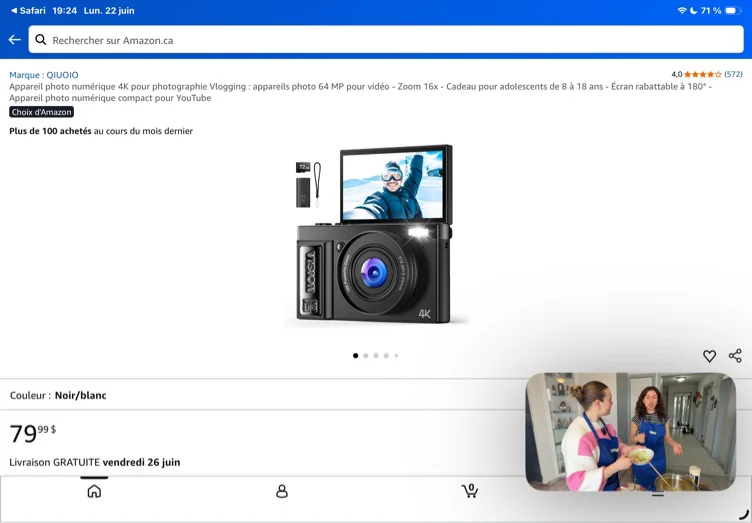Tap the back arrow icon
The height and width of the screenshot is (523, 752).
[x=14, y=40]
